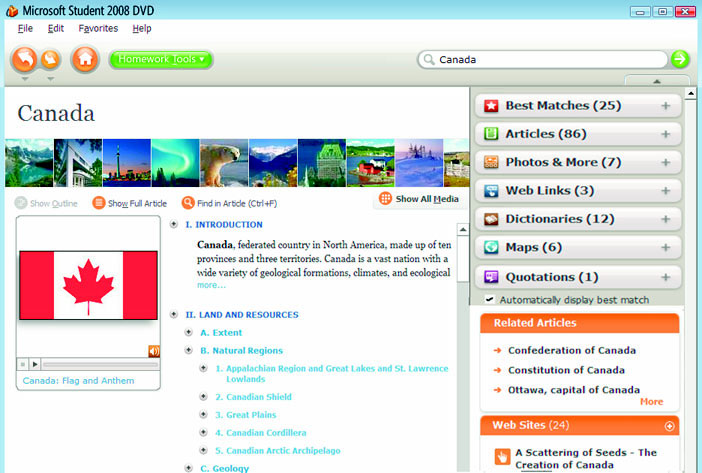
Task: Open the Favorites menu
Action: point(98,28)
